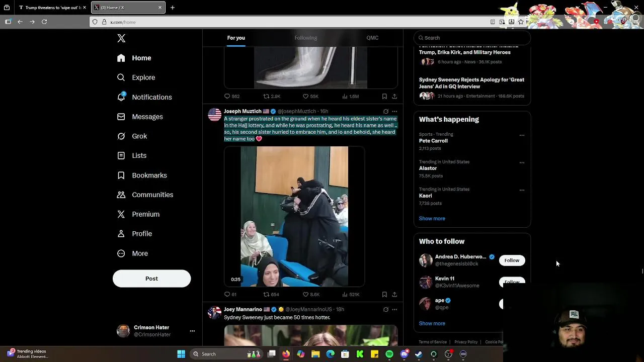Screen dimensions: 644x362
Task: Click the Post button
Action: point(151,279)
